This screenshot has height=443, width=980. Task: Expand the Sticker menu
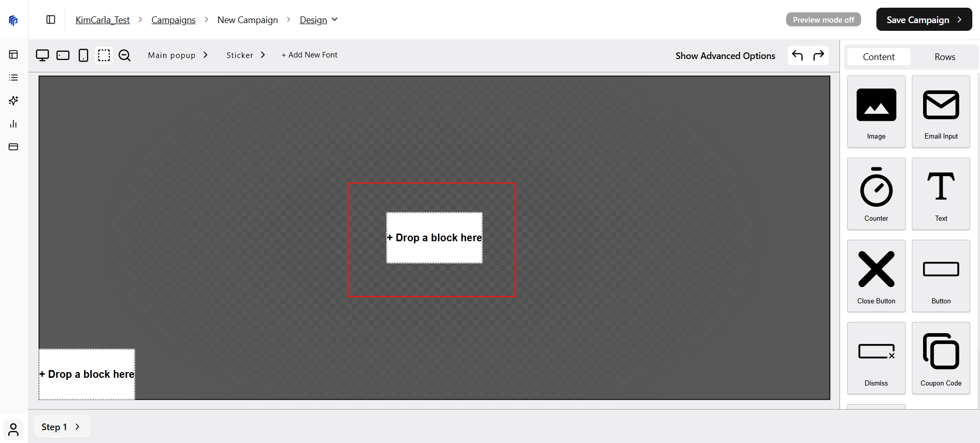click(x=246, y=55)
